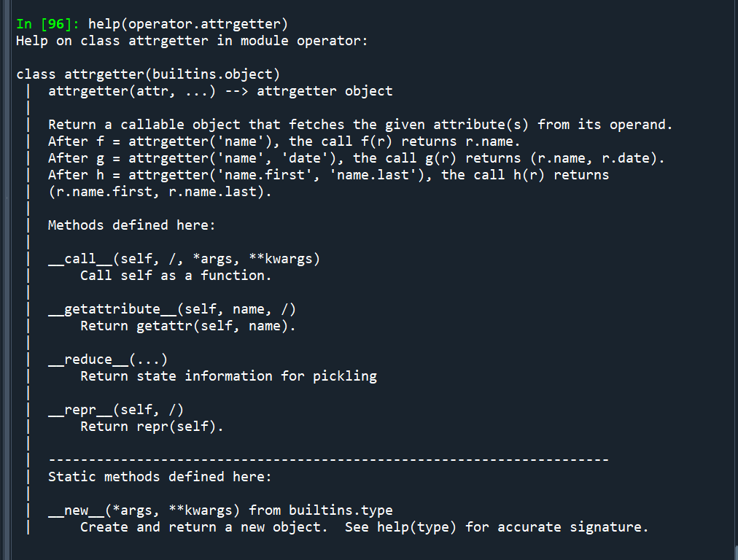Click the __repr__(self, /) method line
The height and width of the screenshot is (560, 738).
tap(116, 410)
